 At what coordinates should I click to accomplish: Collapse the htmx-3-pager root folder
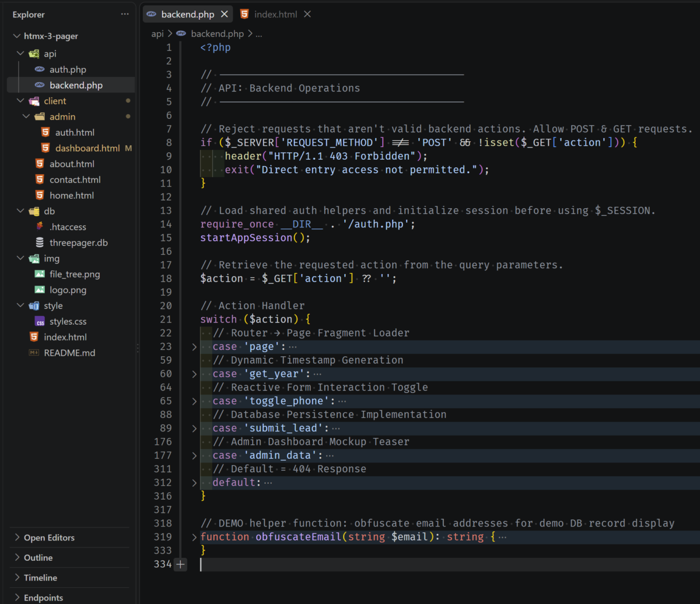[16, 36]
